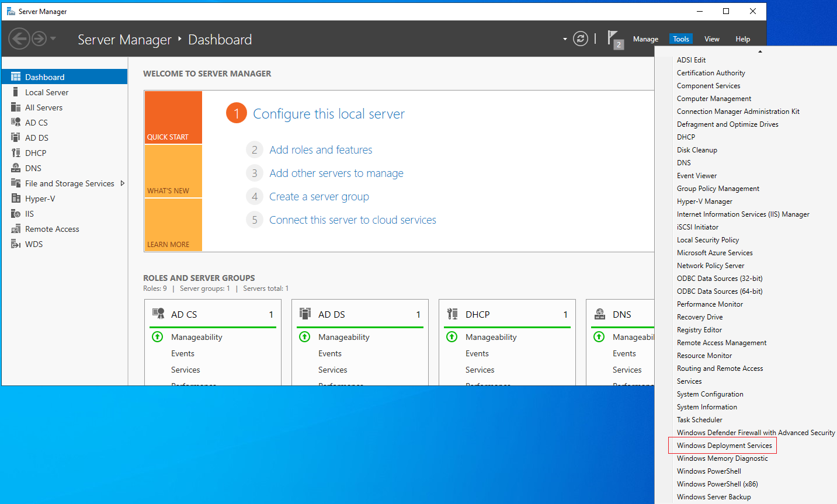Click the DHCP role tile icon
The width and height of the screenshot is (837, 504).
(452, 314)
